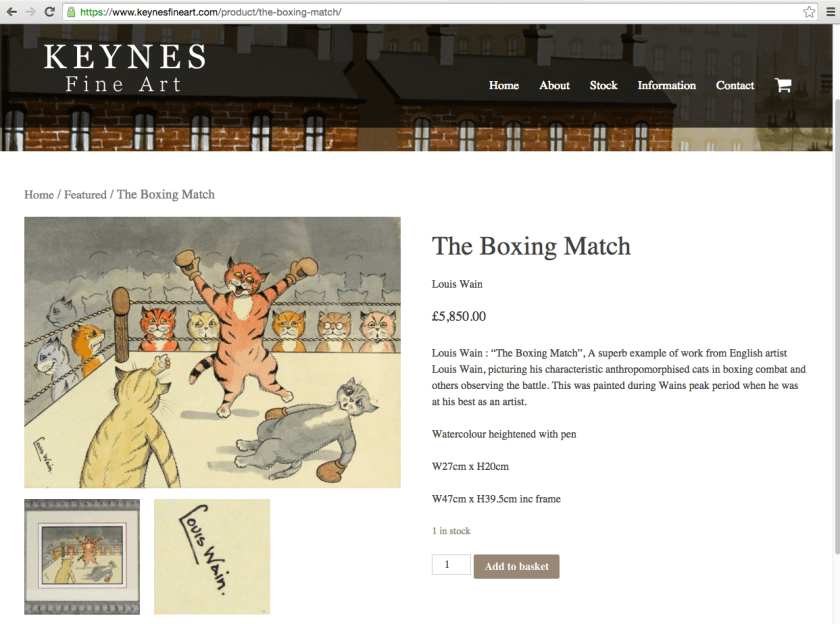Click the Home breadcrumb link
Viewport: 840px width, 624px height.
pos(39,194)
